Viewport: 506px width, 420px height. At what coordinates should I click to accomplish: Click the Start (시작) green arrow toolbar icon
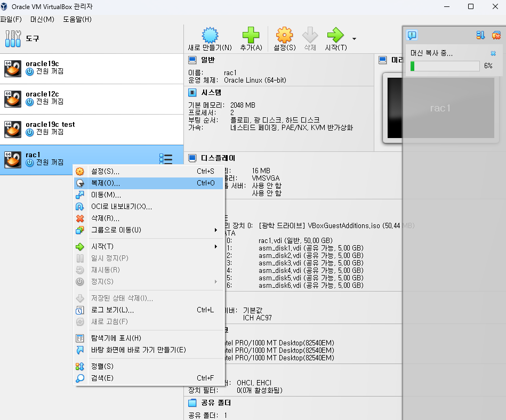click(335, 35)
